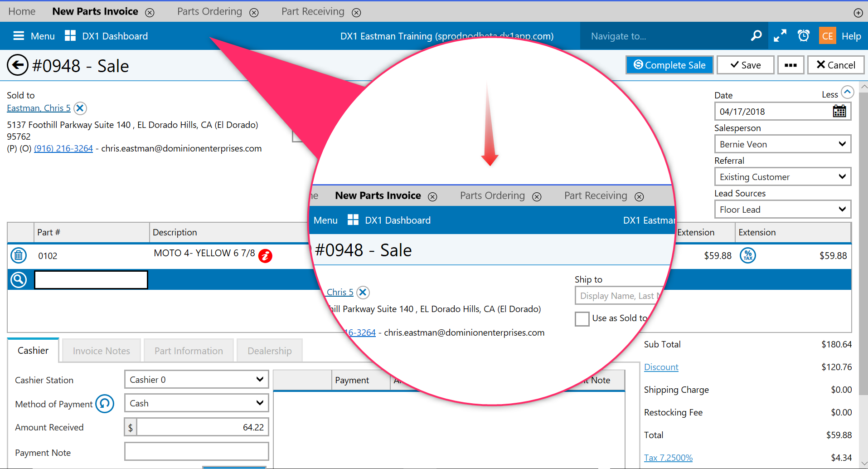Click the Cancel button
The height and width of the screenshot is (469, 868).
(836, 65)
